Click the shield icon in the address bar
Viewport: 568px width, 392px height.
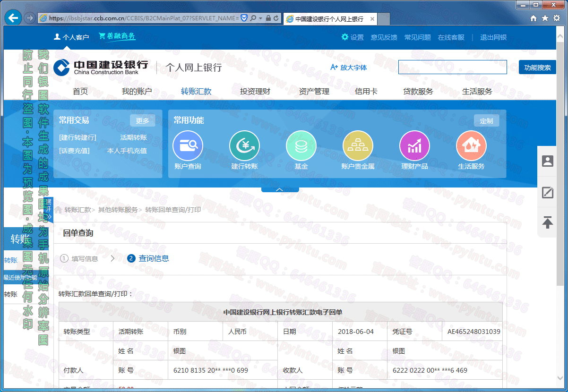tap(244, 18)
